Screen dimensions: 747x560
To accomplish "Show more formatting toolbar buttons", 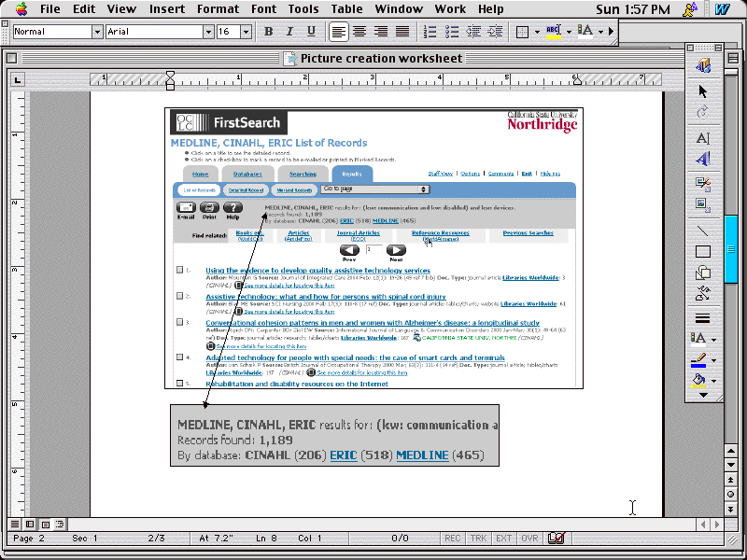I will pos(612,32).
